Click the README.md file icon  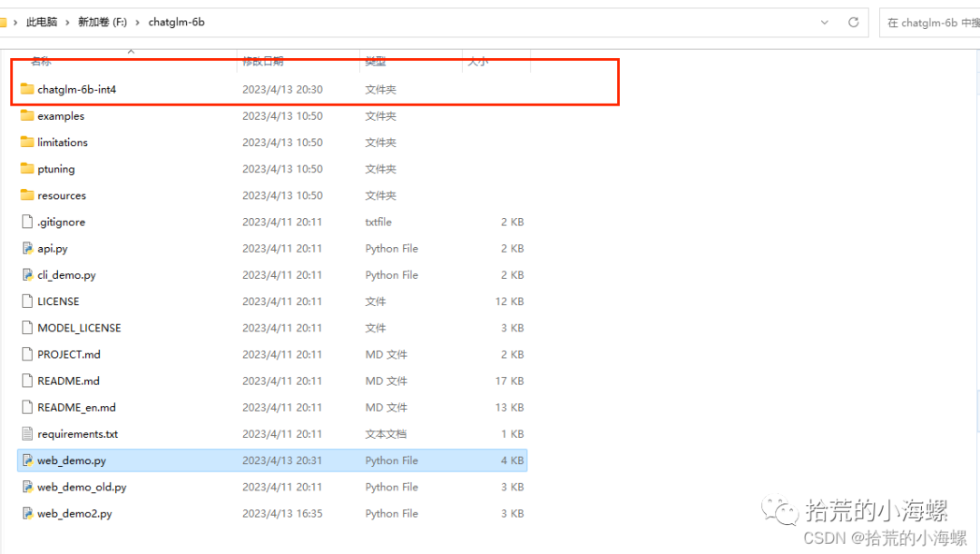coord(27,381)
